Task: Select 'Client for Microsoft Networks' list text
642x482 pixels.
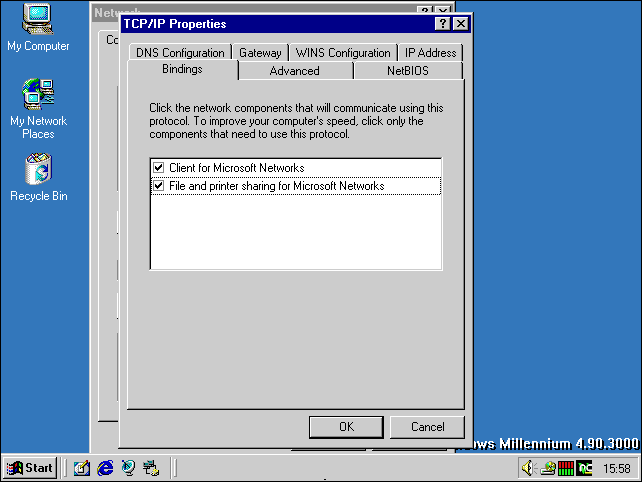Action: pyautogui.click(x=237, y=168)
